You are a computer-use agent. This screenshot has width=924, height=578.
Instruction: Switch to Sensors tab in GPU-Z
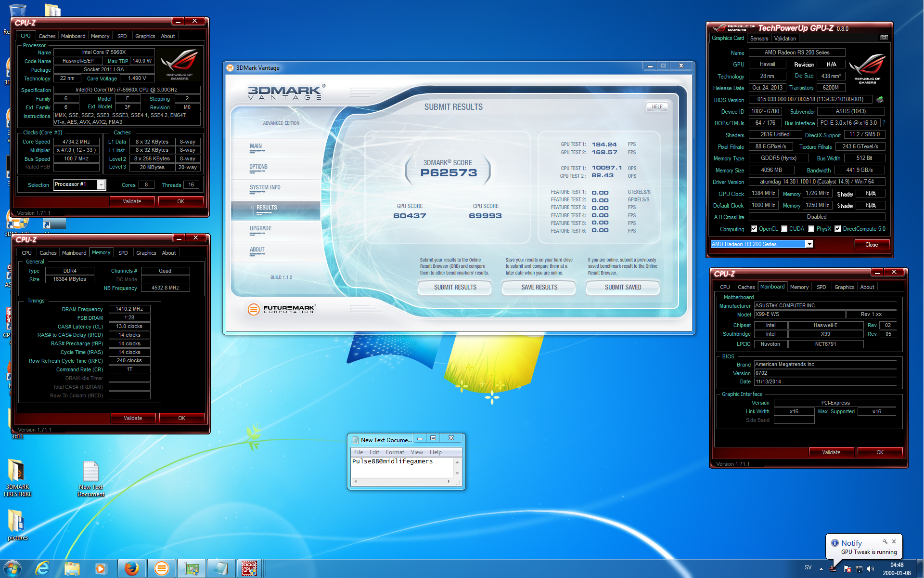point(759,39)
